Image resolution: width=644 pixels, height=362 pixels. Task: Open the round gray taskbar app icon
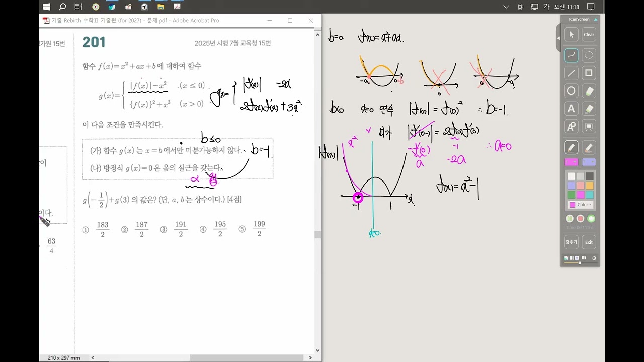144,7
